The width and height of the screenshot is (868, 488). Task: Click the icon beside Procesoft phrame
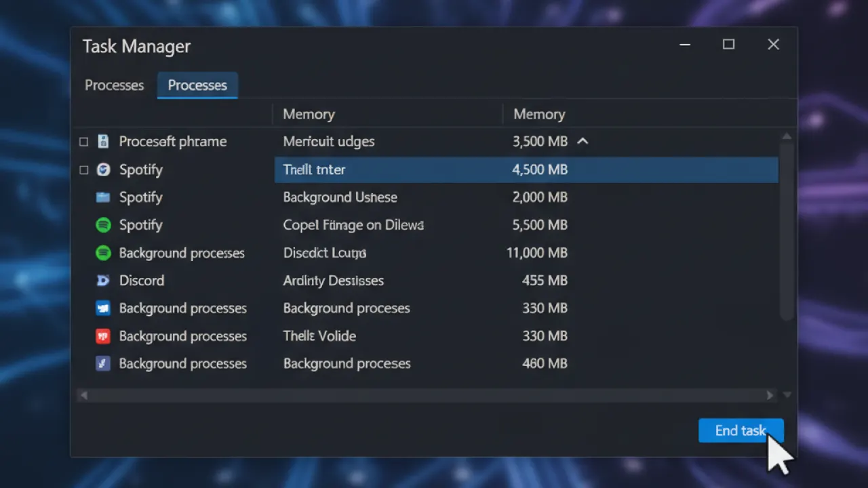(103, 142)
